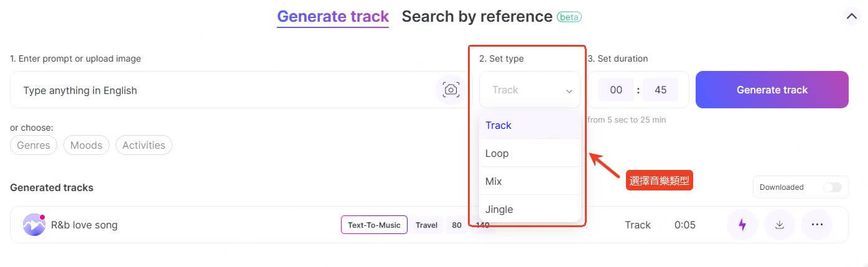
Task: Collapse the panel with top-right chevron
Action: [852, 16]
